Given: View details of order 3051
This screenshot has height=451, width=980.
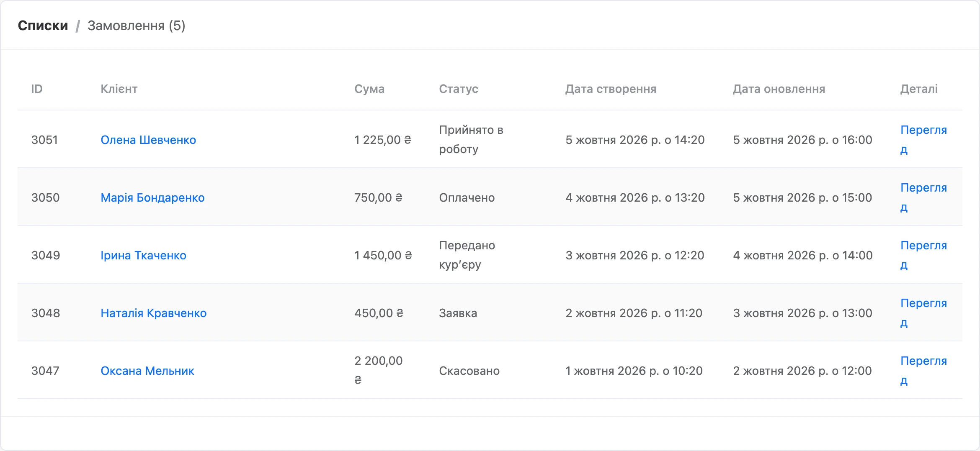Looking at the screenshot, I should [923, 140].
